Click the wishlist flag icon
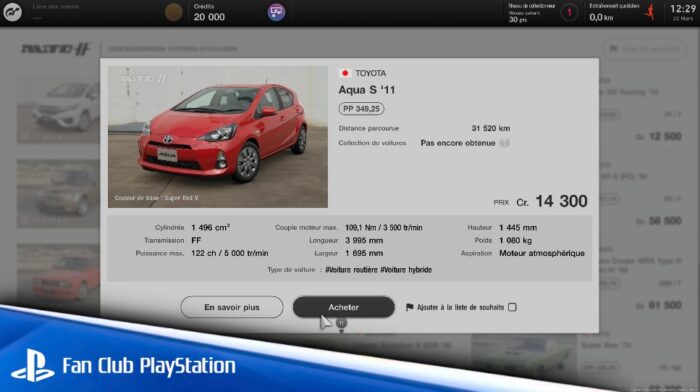The image size is (700, 392). click(x=409, y=307)
